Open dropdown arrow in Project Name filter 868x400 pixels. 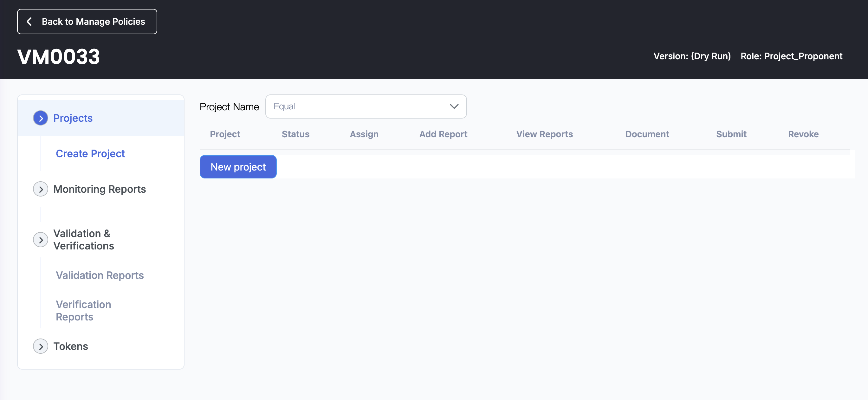(x=454, y=106)
